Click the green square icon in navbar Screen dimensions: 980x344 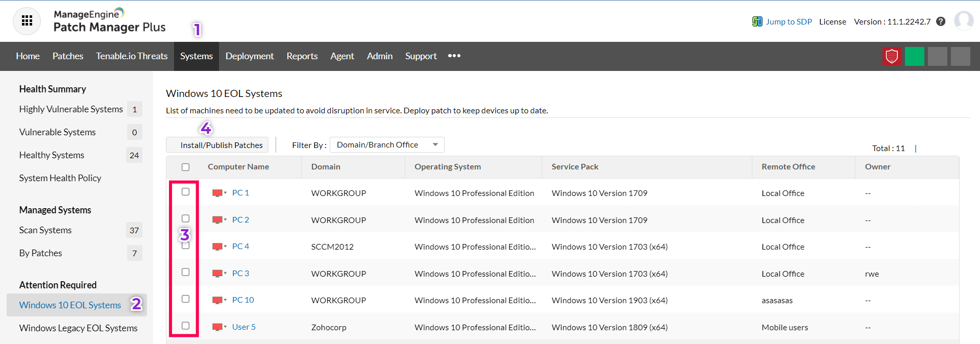(914, 56)
